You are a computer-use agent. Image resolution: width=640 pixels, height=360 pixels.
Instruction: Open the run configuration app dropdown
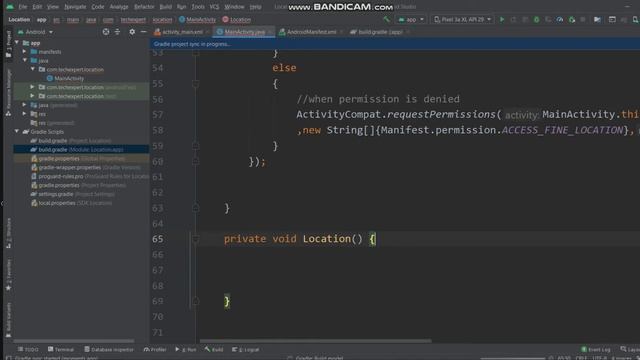click(x=411, y=20)
